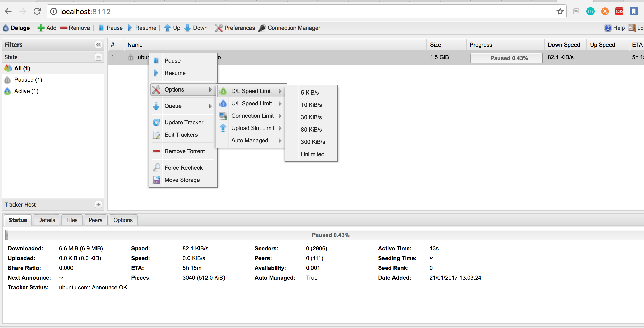This screenshot has width=644, height=328.
Task: Collapse the Filters sidebar panel
Action: [98, 44]
